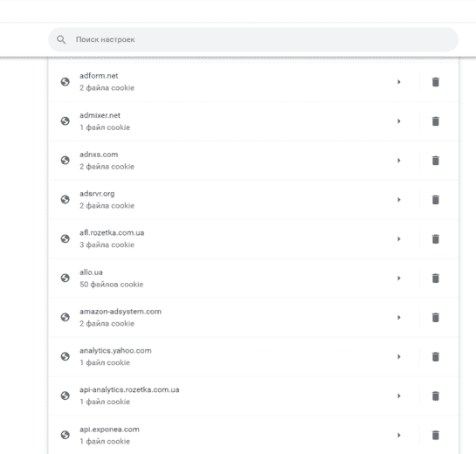This screenshot has width=476, height=454.
Task: Delete amazon-adsystem.com cookies
Action: 435,318
